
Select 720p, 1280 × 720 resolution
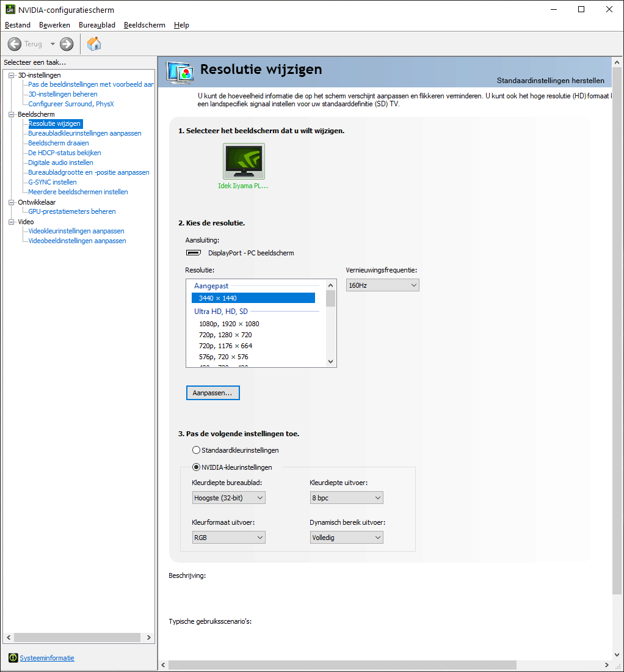(x=225, y=335)
